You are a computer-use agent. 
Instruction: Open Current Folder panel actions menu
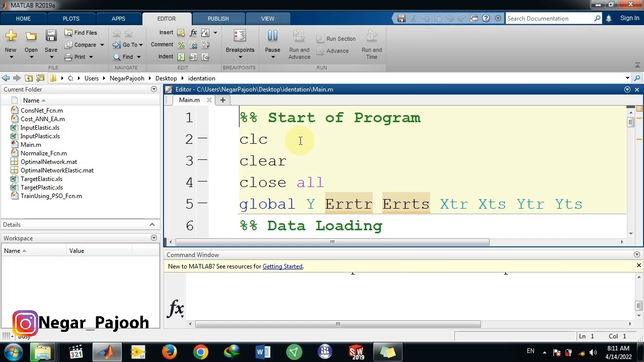coord(154,89)
